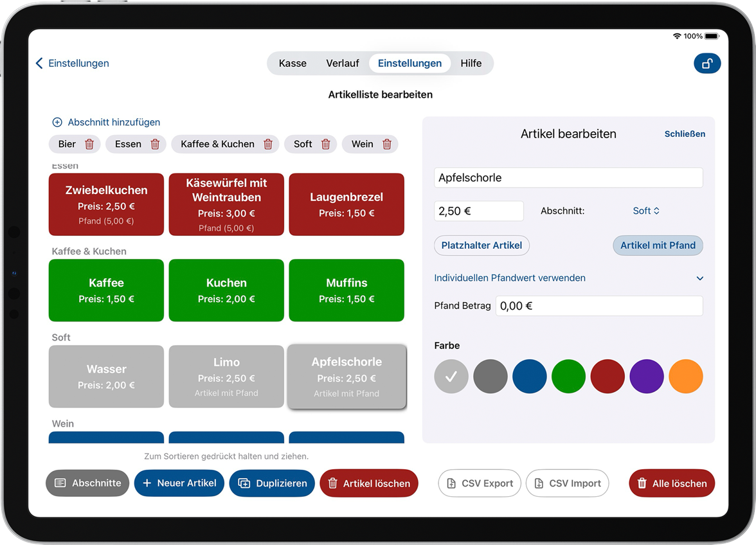
Task: Open the Verlauf tab
Action: coord(342,63)
